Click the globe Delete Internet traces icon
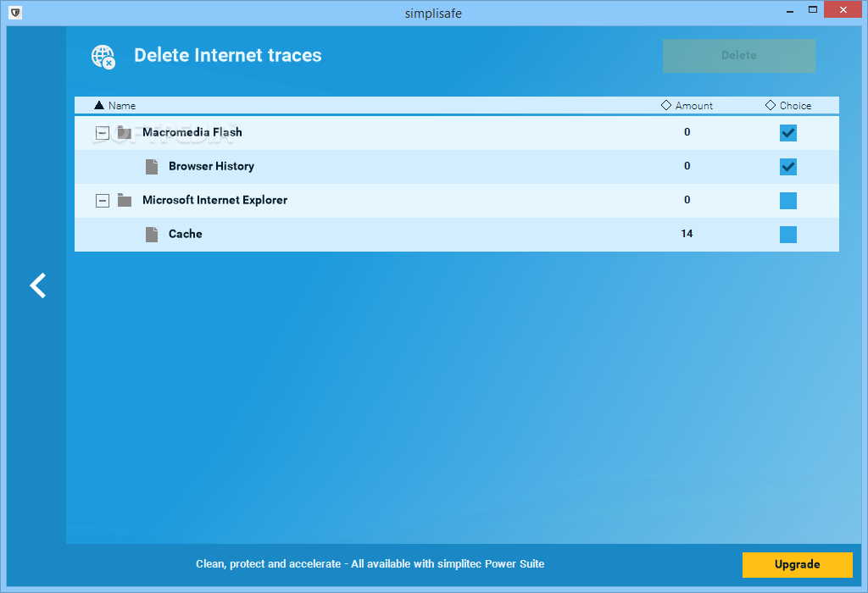Image resolution: width=868 pixels, height=593 pixels. coord(103,57)
